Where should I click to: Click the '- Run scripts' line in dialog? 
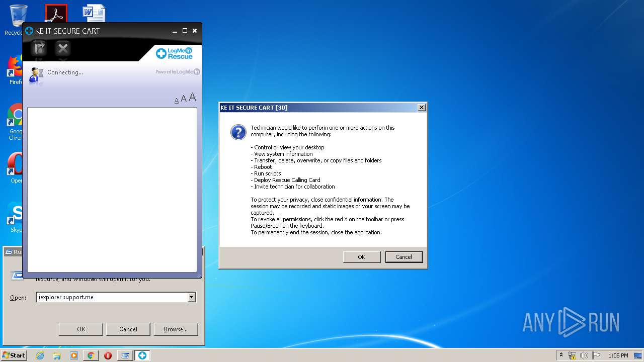266,173
